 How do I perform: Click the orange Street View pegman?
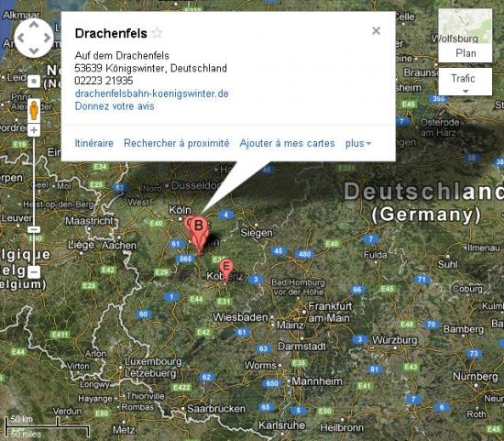[34, 111]
